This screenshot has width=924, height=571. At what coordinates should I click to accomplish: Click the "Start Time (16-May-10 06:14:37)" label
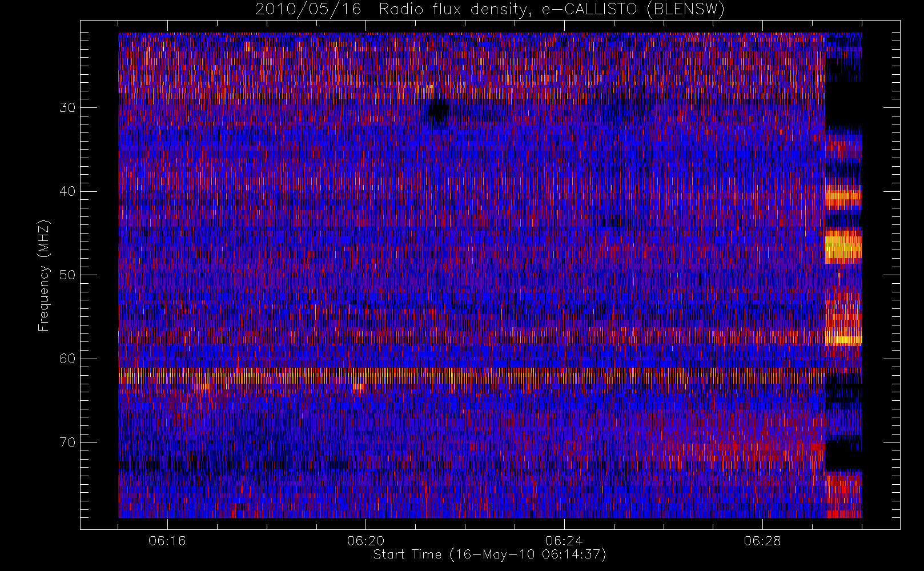pyautogui.click(x=489, y=554)
